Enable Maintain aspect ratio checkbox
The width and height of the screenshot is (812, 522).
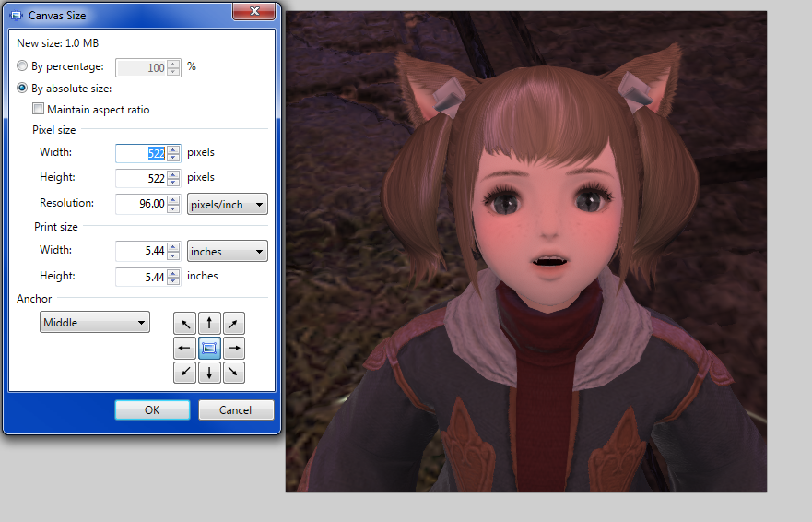(x=38, y=109)
